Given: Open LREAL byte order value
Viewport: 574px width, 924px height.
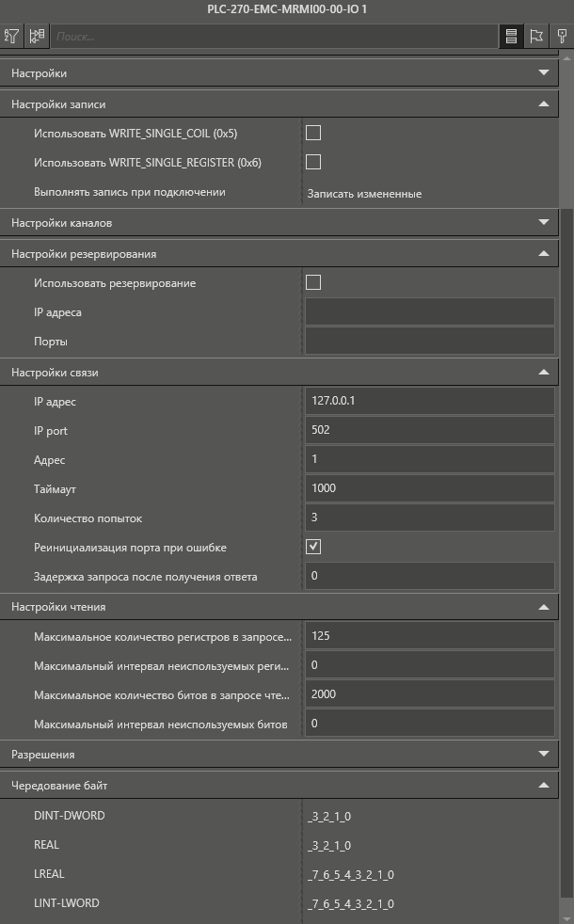Looking at the screenshot, I should [351, 874].
